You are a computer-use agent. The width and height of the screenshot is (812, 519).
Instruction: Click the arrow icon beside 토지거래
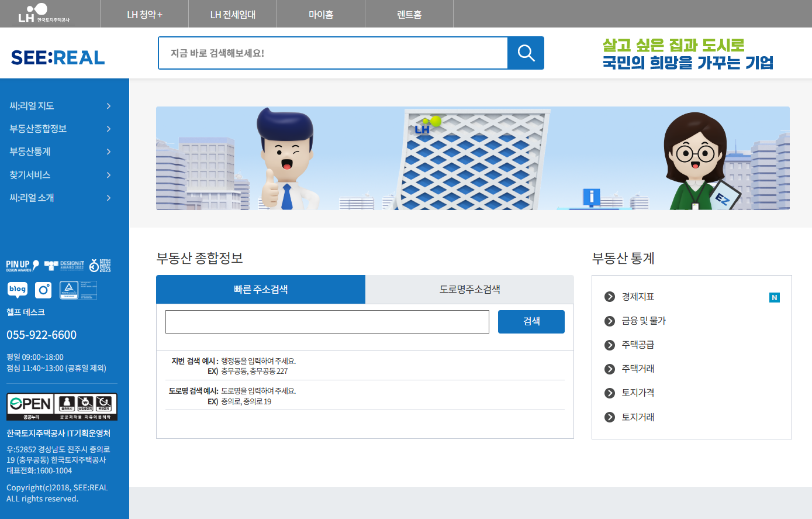[x=610, y=417]
